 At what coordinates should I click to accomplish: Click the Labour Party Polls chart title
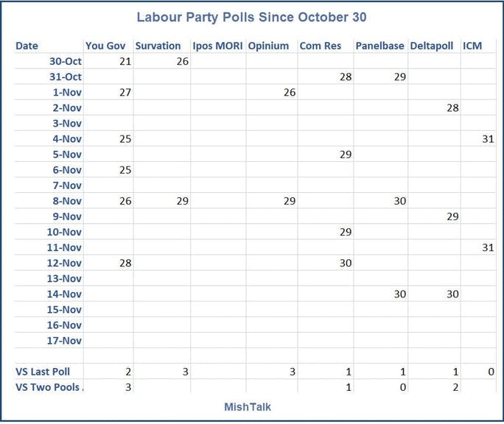(251, 17)
